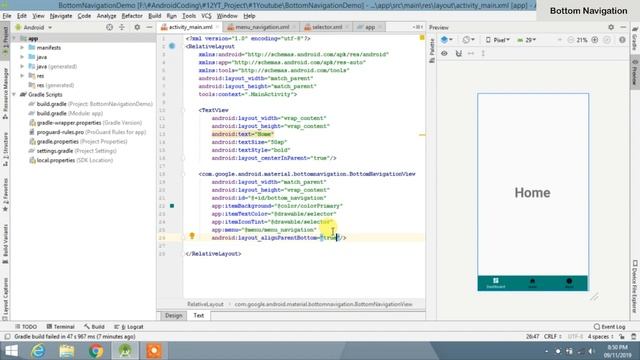Image resolution: width=640 pixels, height=360 pixels.
Task: Open the TODO tool window
Action: coord(26,327)
